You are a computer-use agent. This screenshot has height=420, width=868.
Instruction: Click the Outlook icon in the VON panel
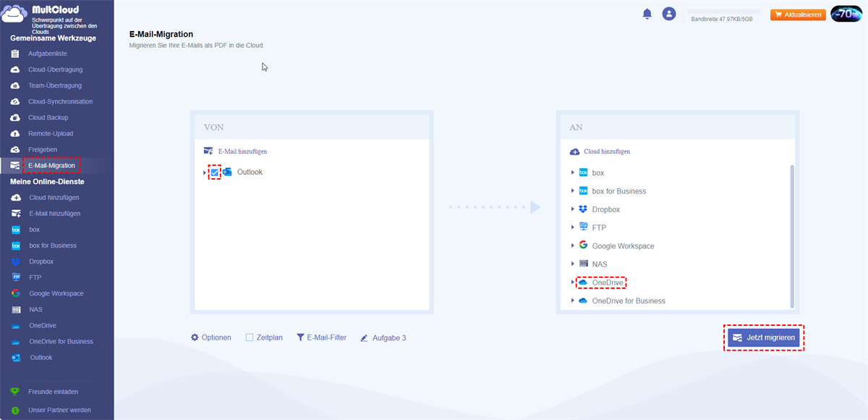coord(227,172)
